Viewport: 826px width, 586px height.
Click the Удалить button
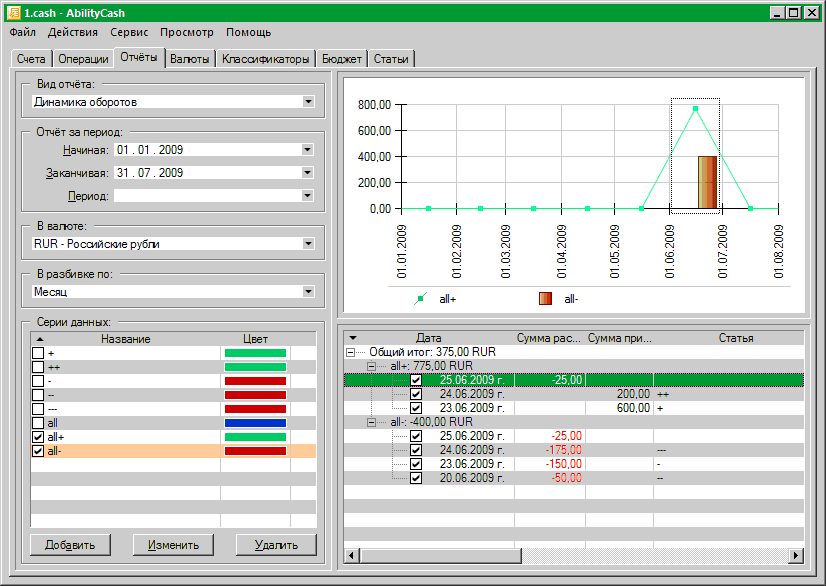pyautogui.click(x=275, y=545)
